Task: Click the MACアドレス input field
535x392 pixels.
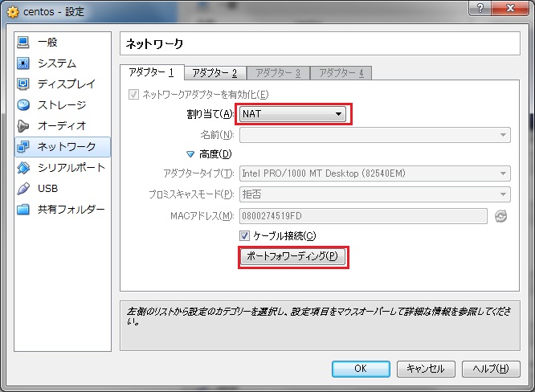Action: pyautogui.click(x=363, y=216)
